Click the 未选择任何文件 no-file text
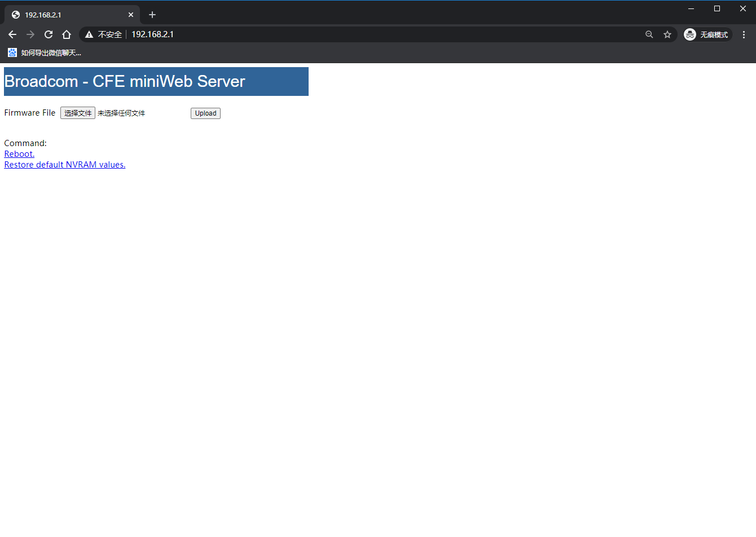756x537 pixels. 121,113
